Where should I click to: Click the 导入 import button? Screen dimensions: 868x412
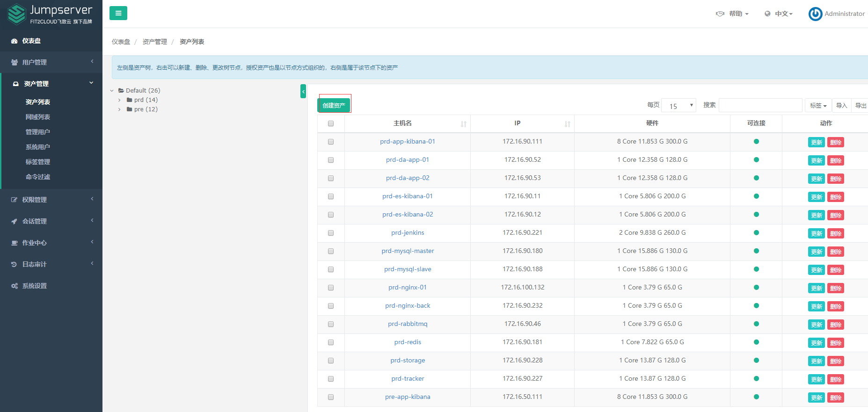coord(841,106)
